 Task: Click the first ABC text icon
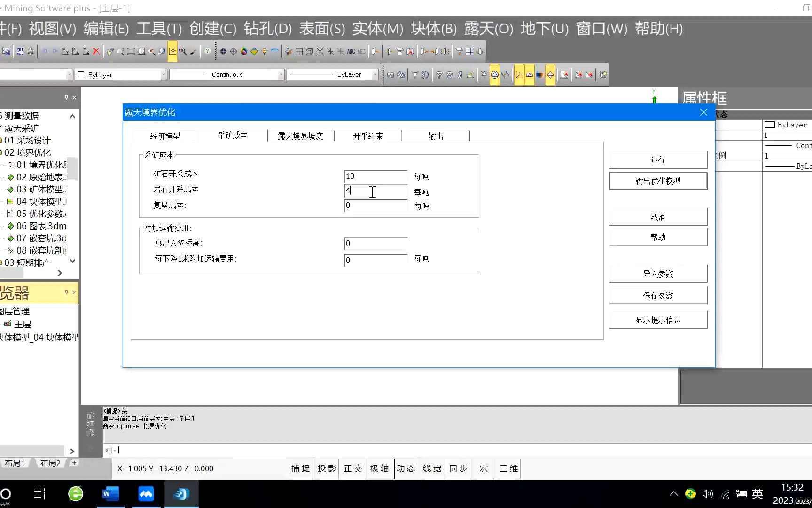click(351, 51)
